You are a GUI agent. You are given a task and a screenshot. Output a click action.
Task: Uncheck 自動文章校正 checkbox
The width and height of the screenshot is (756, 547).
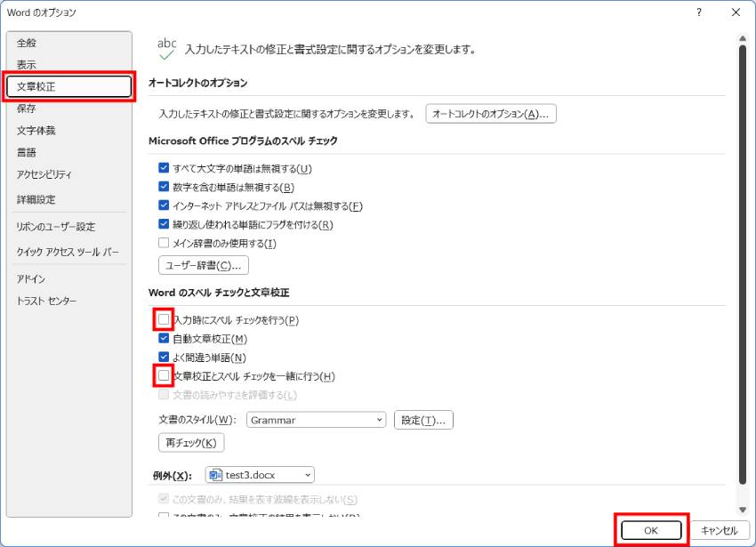pos(164,339)
